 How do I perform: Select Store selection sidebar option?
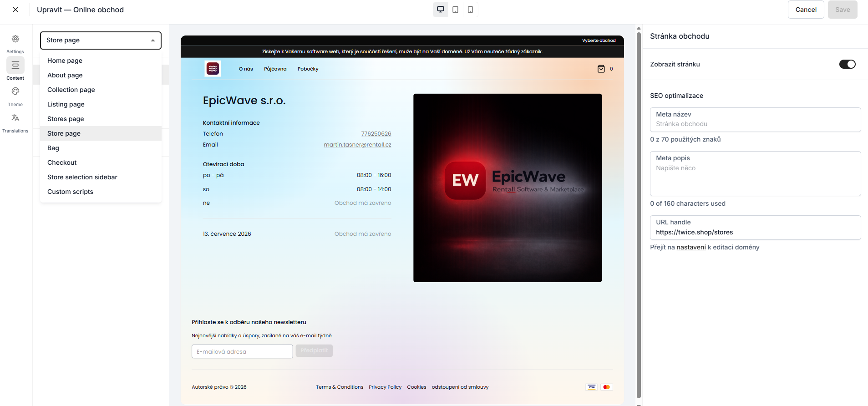(101, 177)
